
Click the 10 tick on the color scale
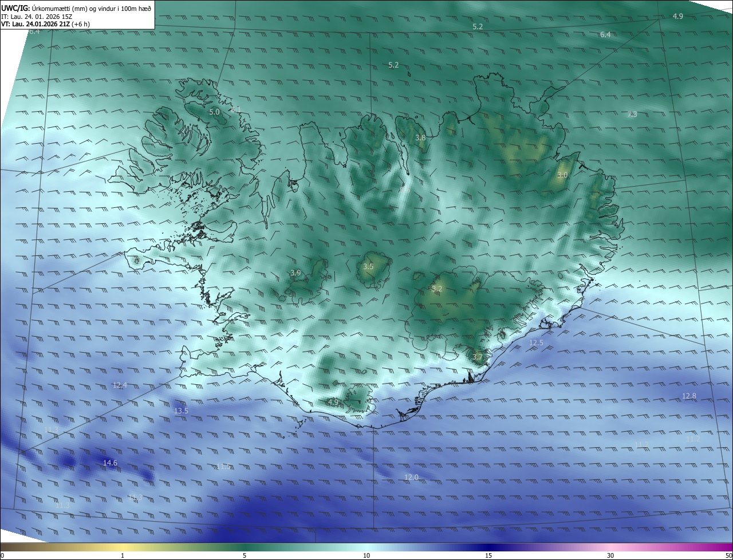click(366, 555)
